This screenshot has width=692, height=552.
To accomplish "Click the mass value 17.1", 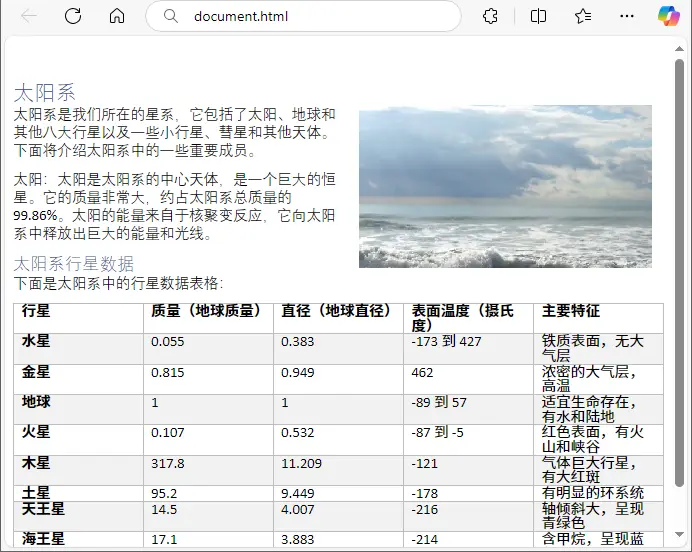I will [x=164, y=539].
